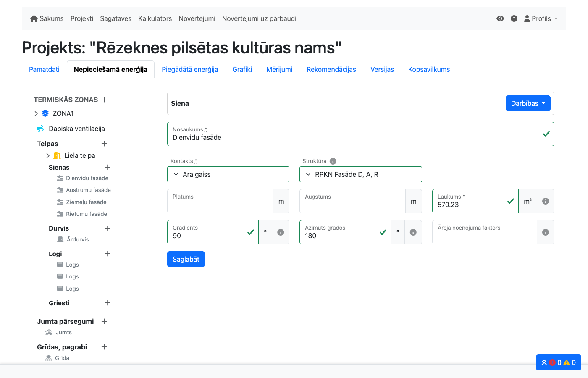The width and height of the screenshot is (588, 378).
Task: Add a new window under Logi
Action: 108,254
